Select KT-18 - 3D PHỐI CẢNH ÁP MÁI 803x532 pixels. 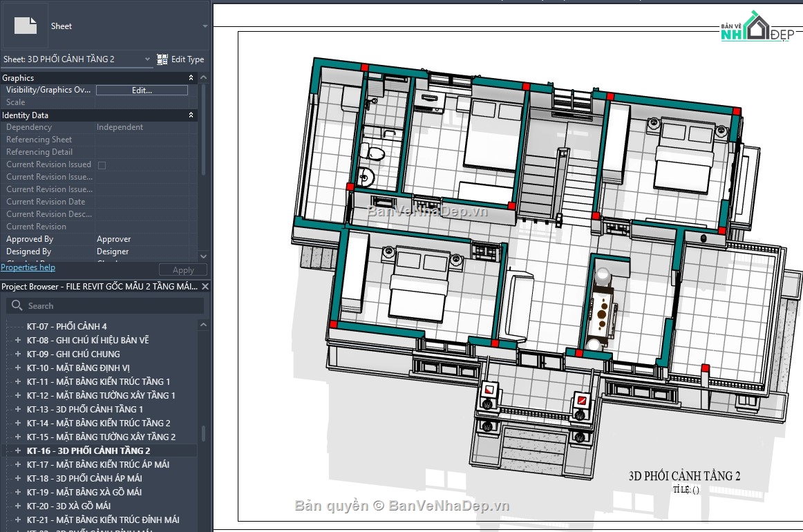[x=84, y=478]
